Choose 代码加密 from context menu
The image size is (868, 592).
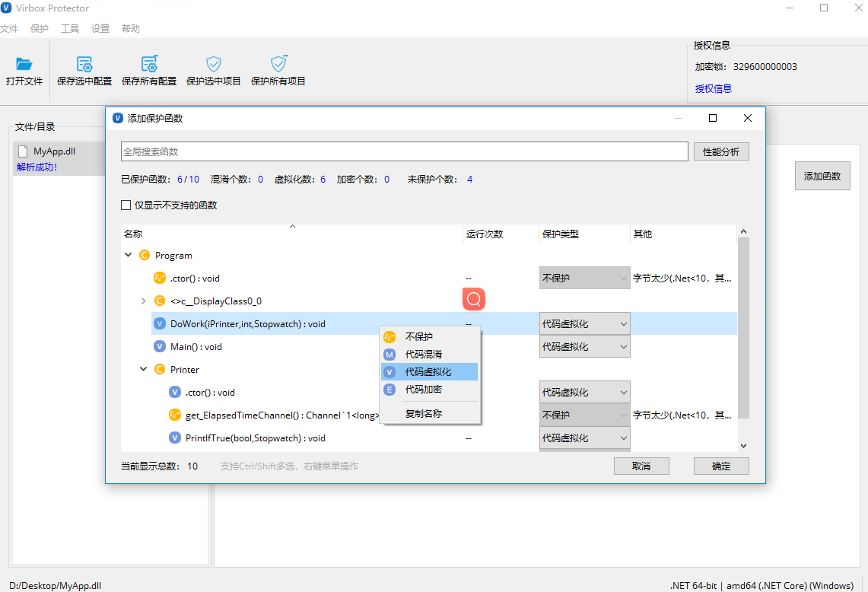point(423,390)
